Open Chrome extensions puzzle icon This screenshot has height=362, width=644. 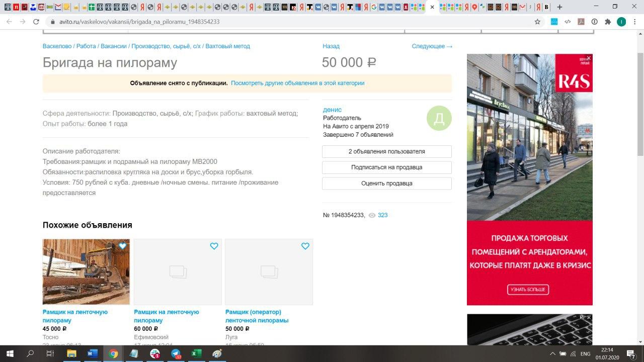[608, 22]
